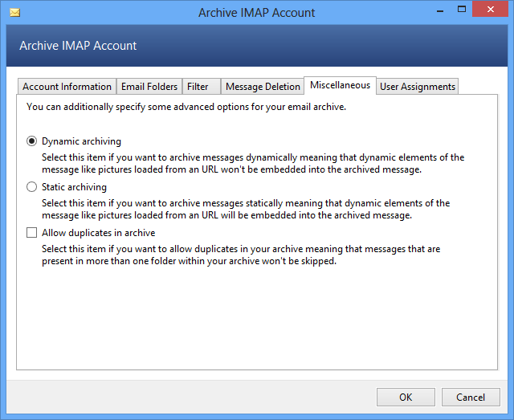
Task: Open the Email Folders tab
Action: click(149, 87)
